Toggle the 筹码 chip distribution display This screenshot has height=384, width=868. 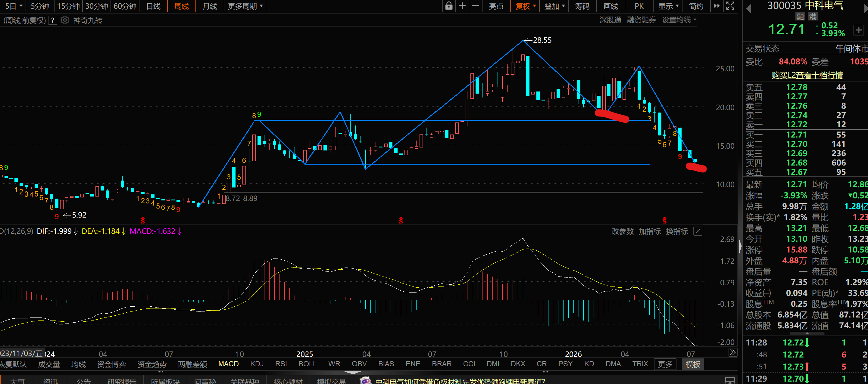pyautogui.click(x=582, y=6)
